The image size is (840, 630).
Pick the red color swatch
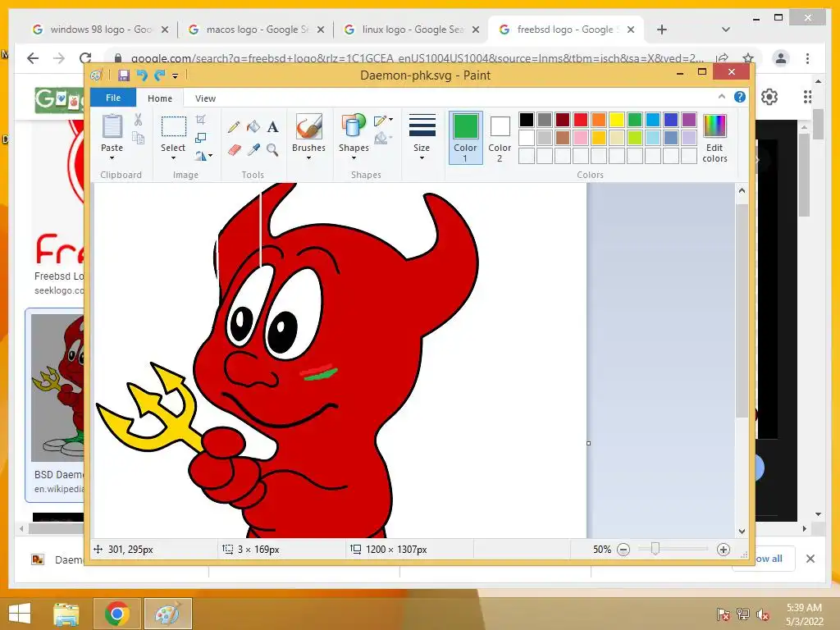(581, 120)
